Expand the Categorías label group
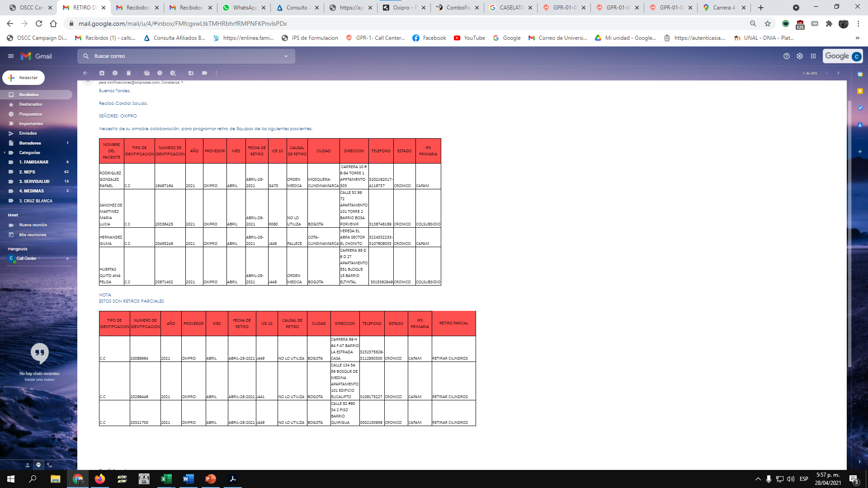This screenshot has height=488, width=868. tap(5, 153)
